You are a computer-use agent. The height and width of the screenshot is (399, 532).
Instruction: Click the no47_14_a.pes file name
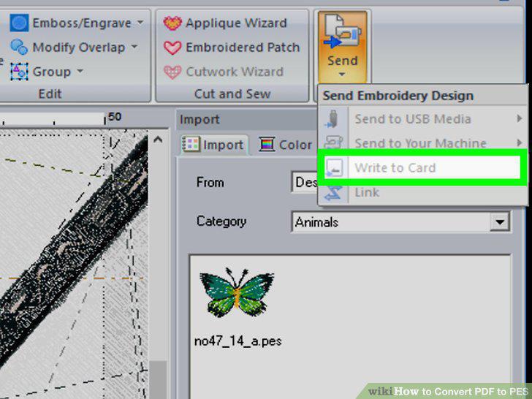(x=237, y=341)
